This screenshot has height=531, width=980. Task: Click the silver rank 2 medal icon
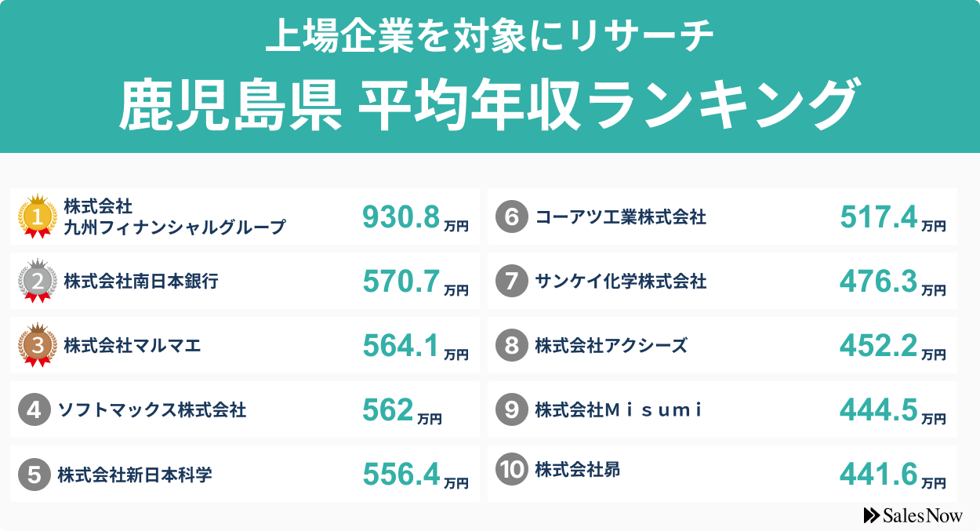tap(38, 280)
